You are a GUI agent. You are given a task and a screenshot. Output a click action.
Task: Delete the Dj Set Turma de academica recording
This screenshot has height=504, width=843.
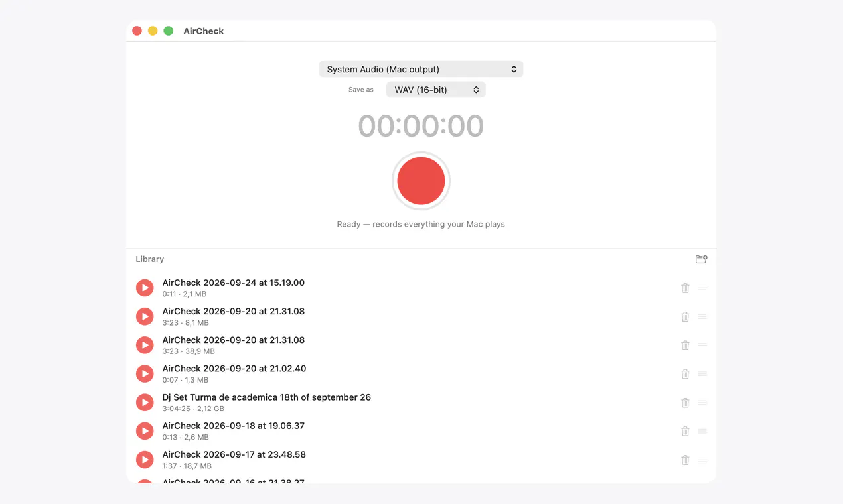click(x=685, y=403)
